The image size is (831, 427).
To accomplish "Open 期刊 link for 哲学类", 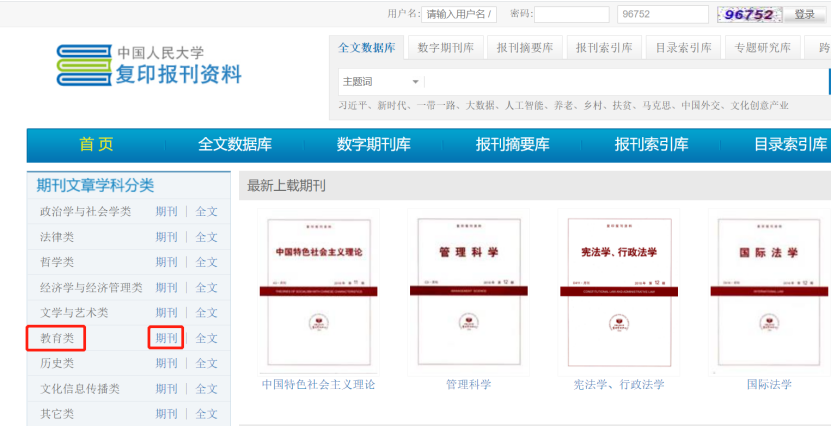I will click(x=166, y=262).
